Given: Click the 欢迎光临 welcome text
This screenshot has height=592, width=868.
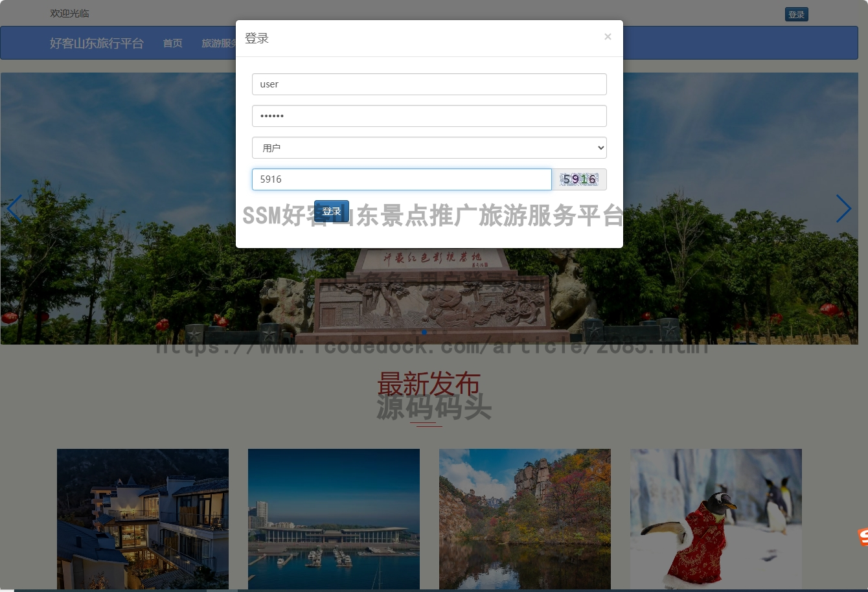Looking at the screenshot, I should pos(70,14).
